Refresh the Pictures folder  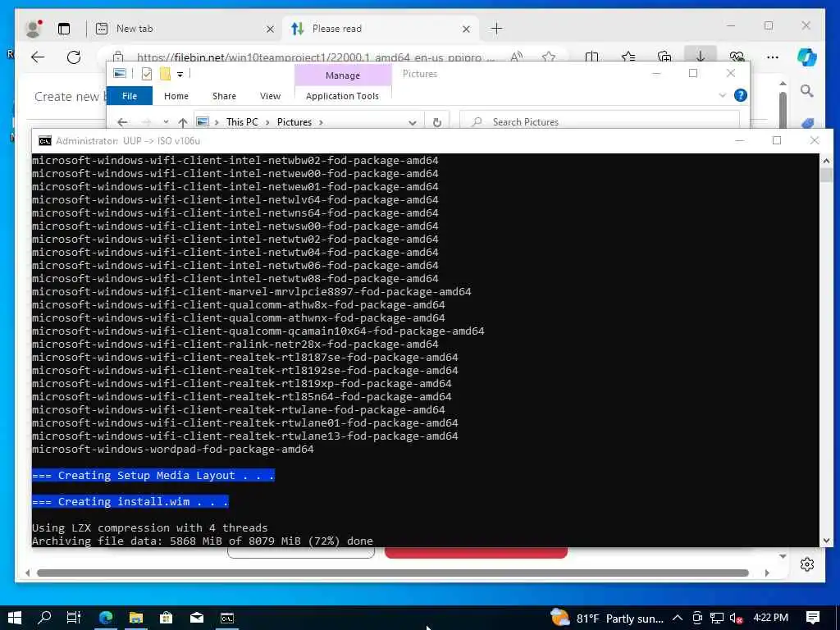pos(437,122)
